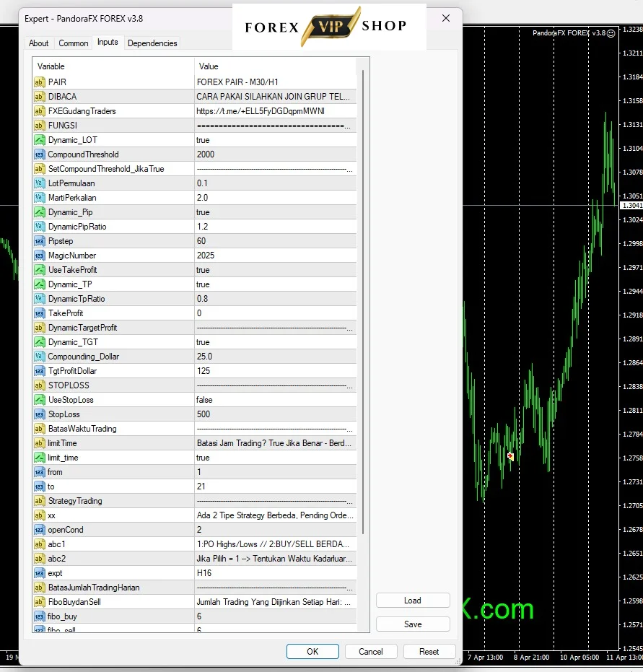Select the UseTakeProfit value true
This screenshot has height=672, width=643.
(276, 270)
